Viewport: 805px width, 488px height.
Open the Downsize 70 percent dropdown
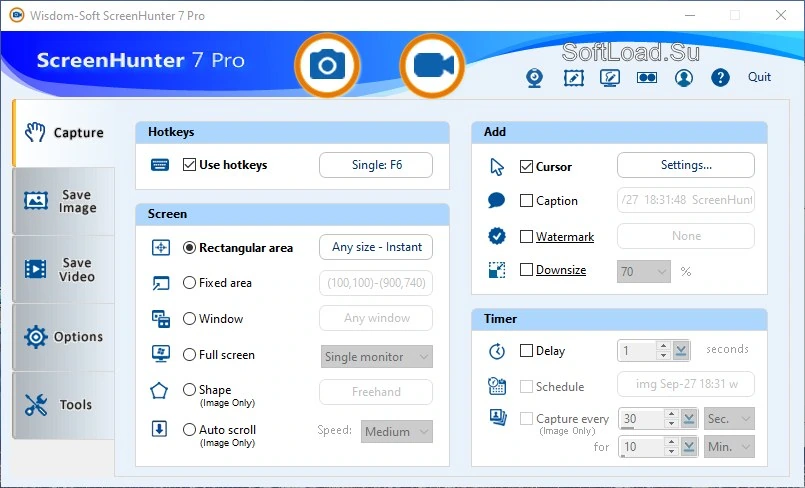pos(644,271)
